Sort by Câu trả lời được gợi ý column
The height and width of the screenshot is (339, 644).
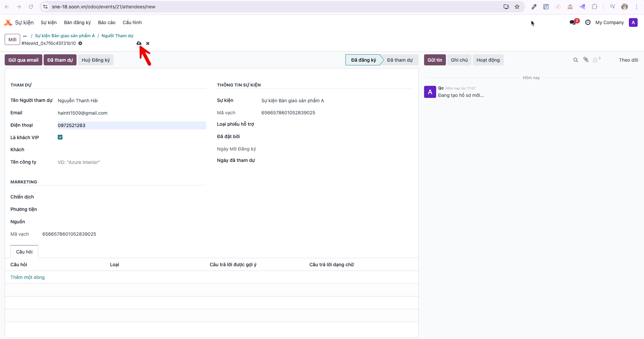click(x=233, y=265)
